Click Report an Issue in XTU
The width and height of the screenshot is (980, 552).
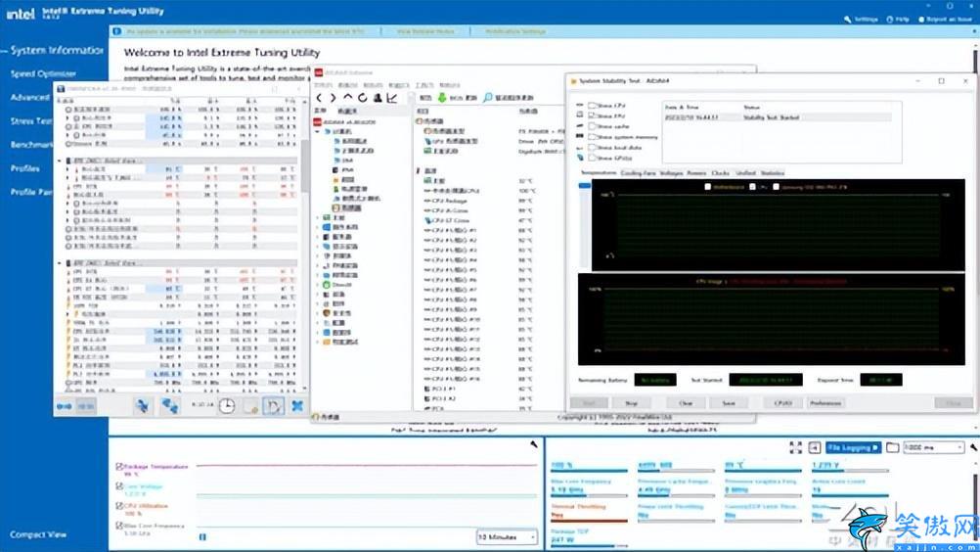(945, 20)
